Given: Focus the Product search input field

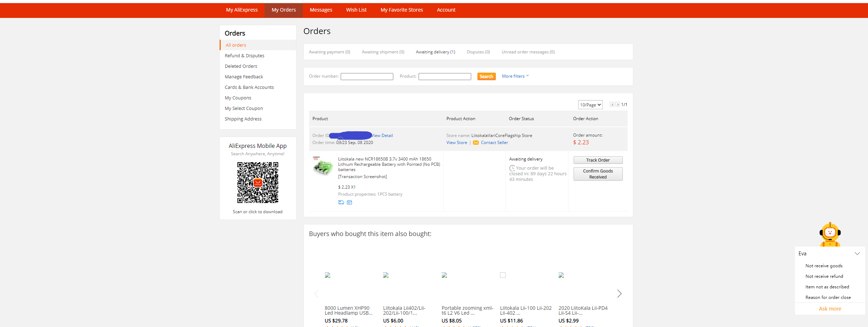Looking at the screenshot, I should point(445,77).
